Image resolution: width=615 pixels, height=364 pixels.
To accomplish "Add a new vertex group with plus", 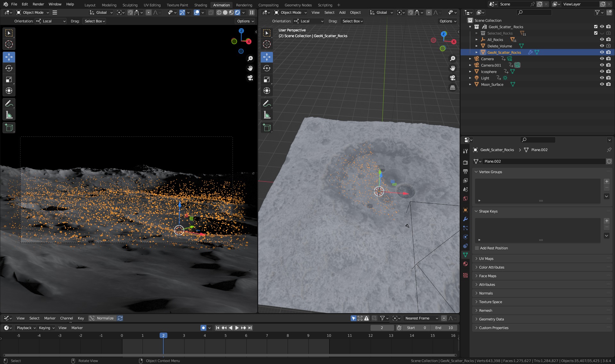I will pyautogui.click(x=607, y=182).
